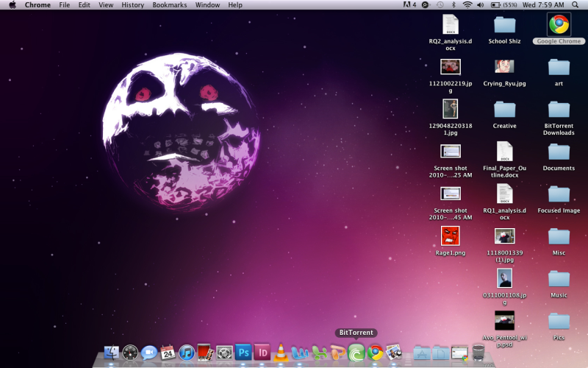Open iChat in the Dock
The height and width of the screenshot is (368, 588).
[149, 353]
